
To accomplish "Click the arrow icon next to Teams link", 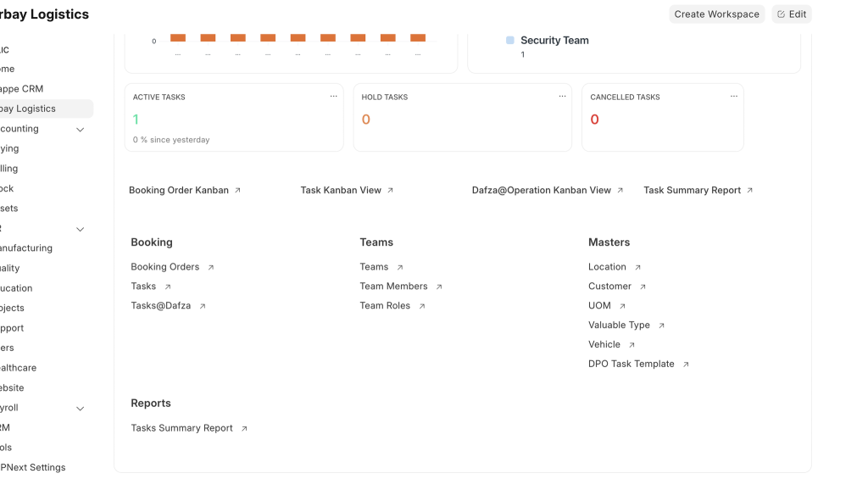I will click(x=400, y=267).
